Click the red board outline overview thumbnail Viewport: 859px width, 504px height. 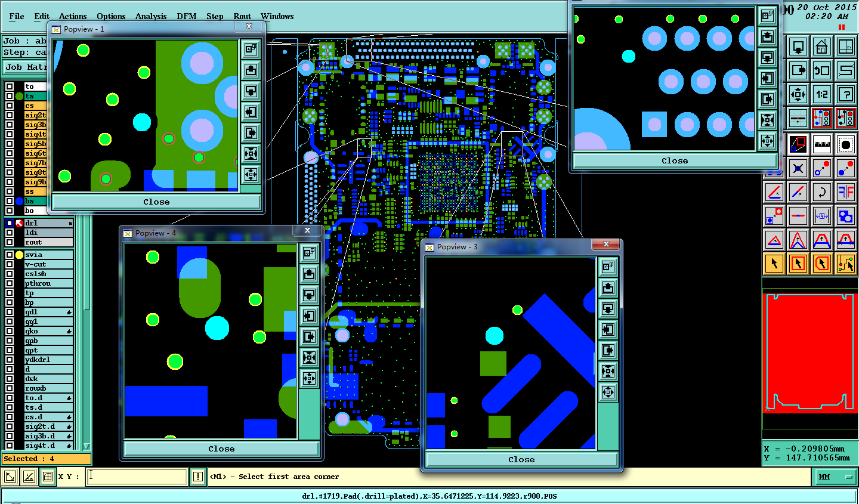pos(810,352)
